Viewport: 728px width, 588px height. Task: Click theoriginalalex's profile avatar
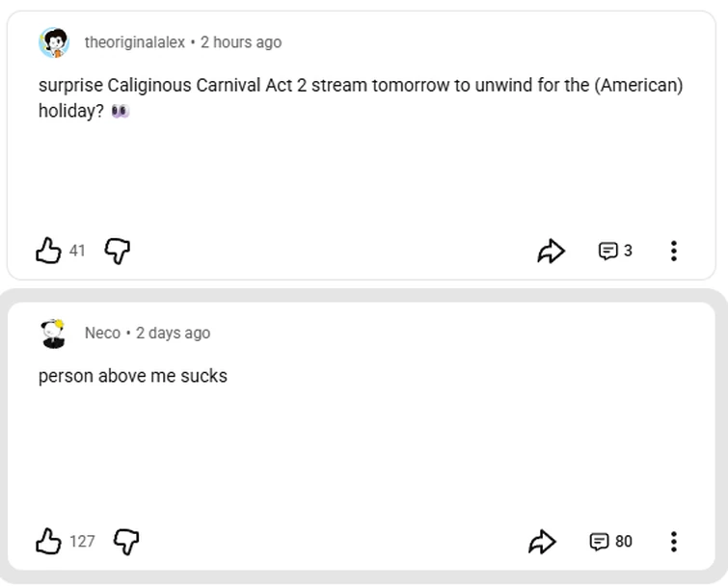click(54, 42)
